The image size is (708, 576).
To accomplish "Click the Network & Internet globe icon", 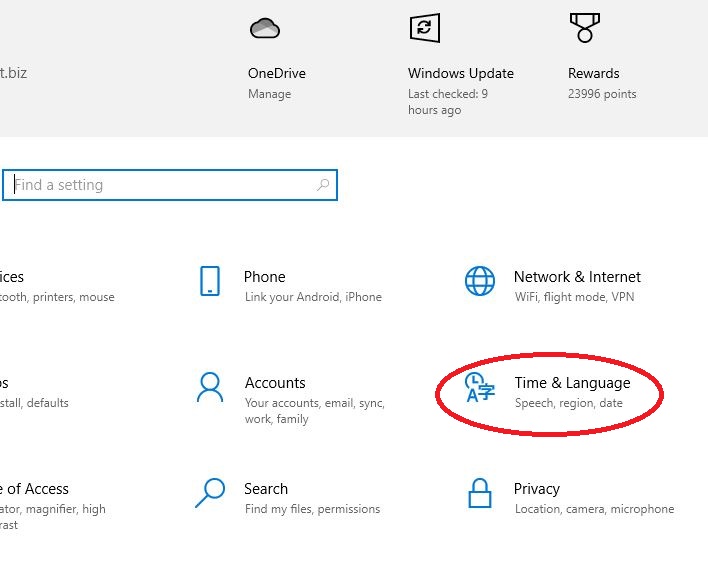I will (x=480, y=281).
